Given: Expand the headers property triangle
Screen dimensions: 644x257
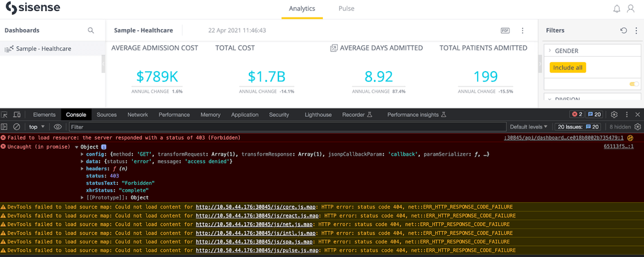Looking at the screenshot, I should [x=83, y=169].
